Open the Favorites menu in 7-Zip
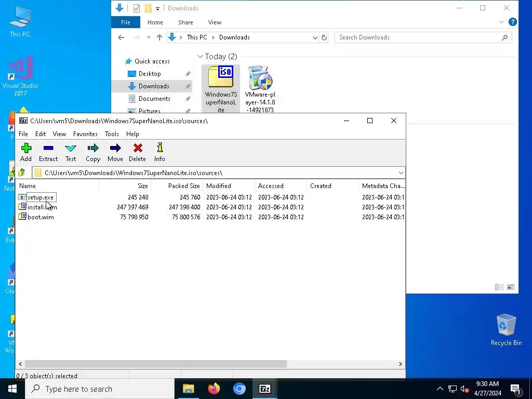Image resolution: width=532 pixels, height=399 pixels. point(86,134)
